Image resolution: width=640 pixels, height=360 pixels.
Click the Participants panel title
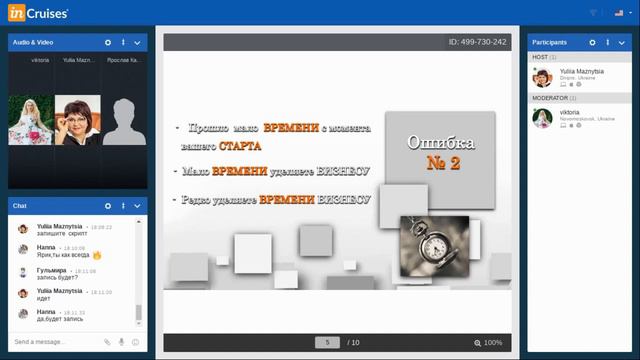549,42
